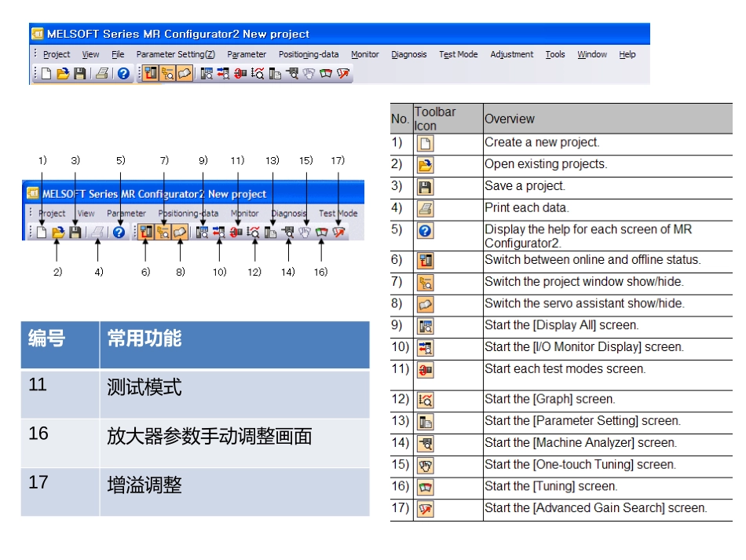Toggle online/offline button in numbered annotated toolbar
Viewport: 746px width, 560px height.
146,232
